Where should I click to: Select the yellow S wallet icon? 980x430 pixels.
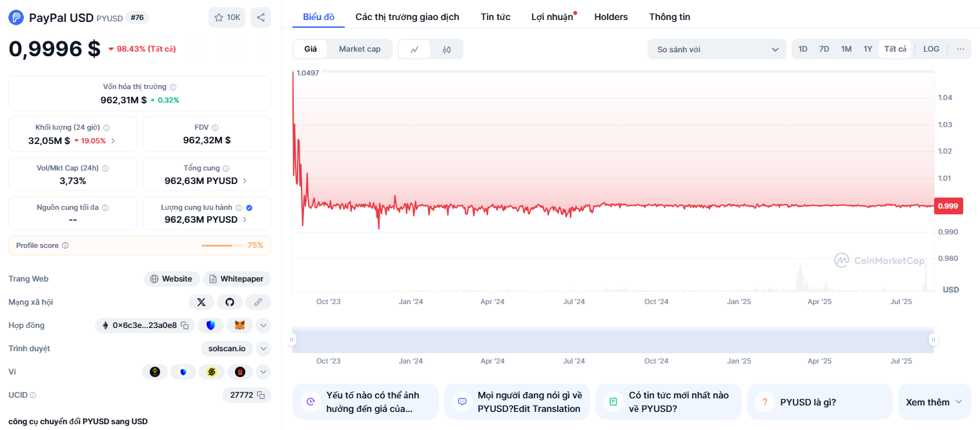coord(212,372)
